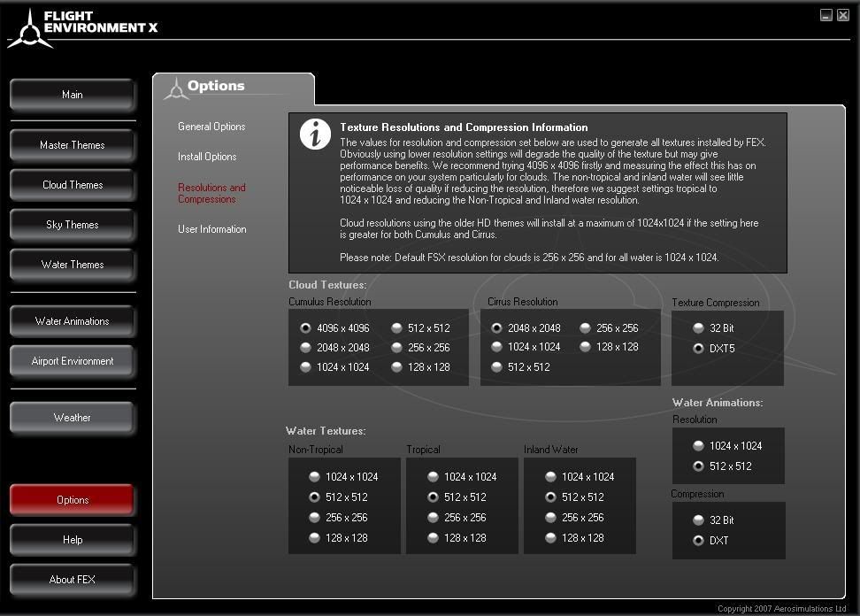Viewport: 860px width, 616px height.
Task: Open the General Options section
Action: (x=211, y=127)
